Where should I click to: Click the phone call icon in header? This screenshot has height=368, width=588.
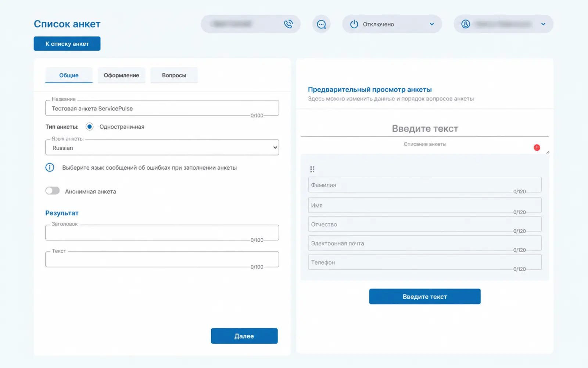pos(288,24)
